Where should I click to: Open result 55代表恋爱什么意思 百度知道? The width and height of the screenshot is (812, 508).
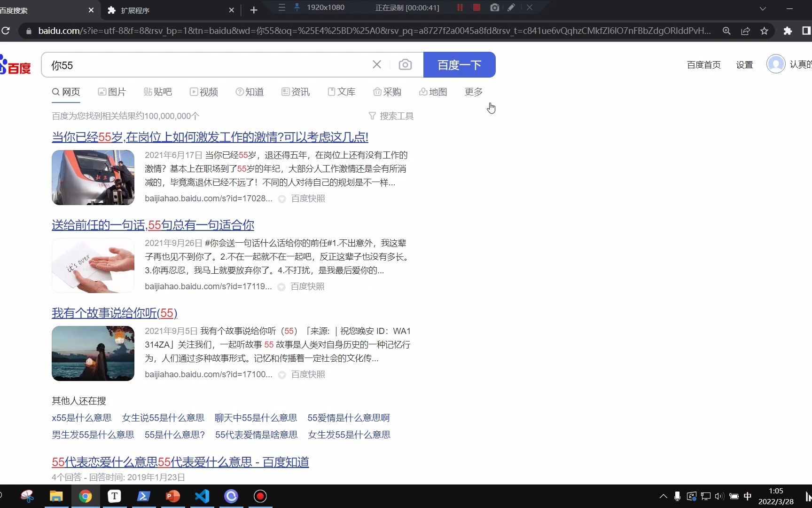(180, 462)
